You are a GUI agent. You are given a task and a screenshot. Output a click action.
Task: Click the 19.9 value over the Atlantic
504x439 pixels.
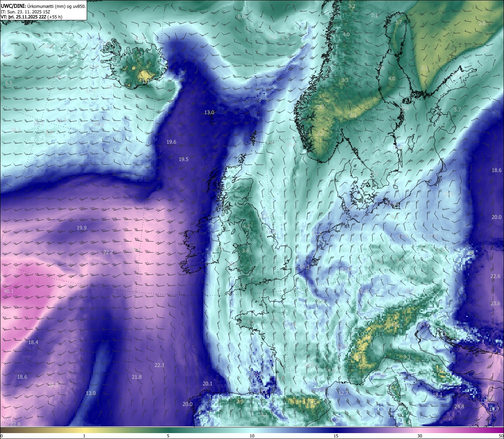click(x=82, y=228)
